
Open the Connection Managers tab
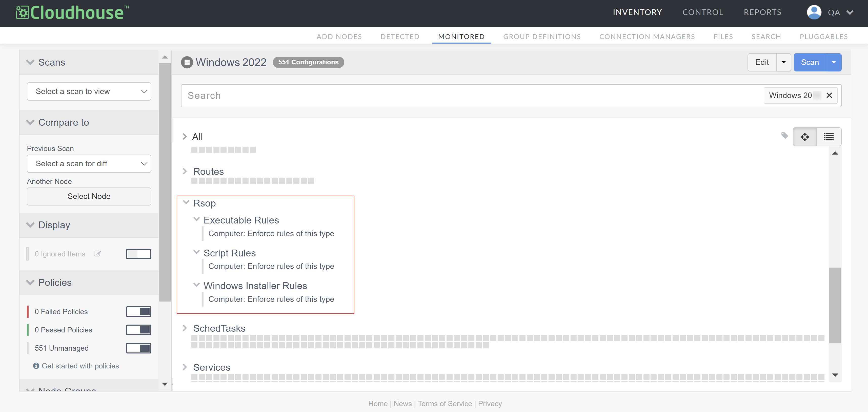(647, 36)
